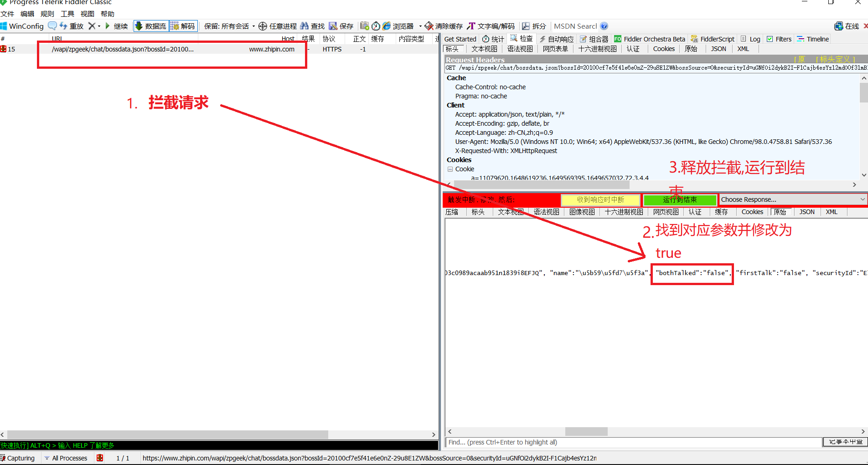Click the 查找 (Find) binoculars icon
Image resolution: width=868 pixels, height=465 pixels.
tap(304, 26)
